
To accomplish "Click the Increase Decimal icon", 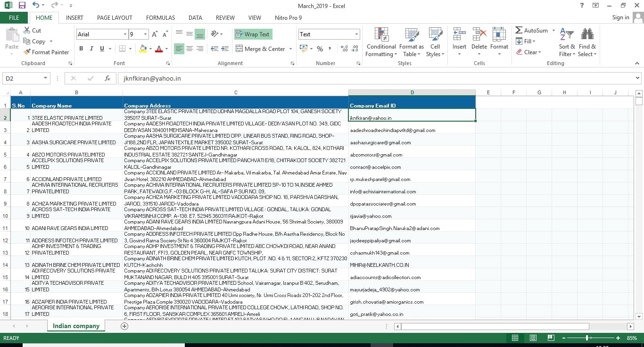I will (343, 49).
